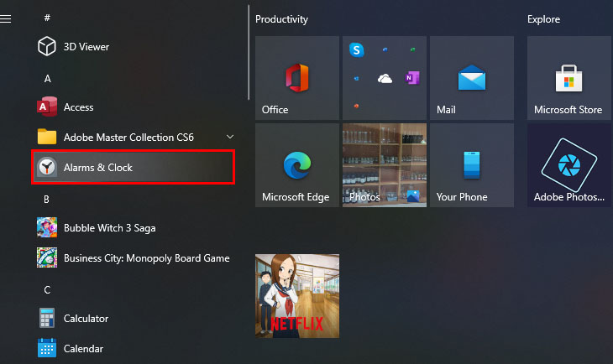Viewport: 613px width, 364px height.
Task: Click the Productivity group title
Action: click(281, 18)
